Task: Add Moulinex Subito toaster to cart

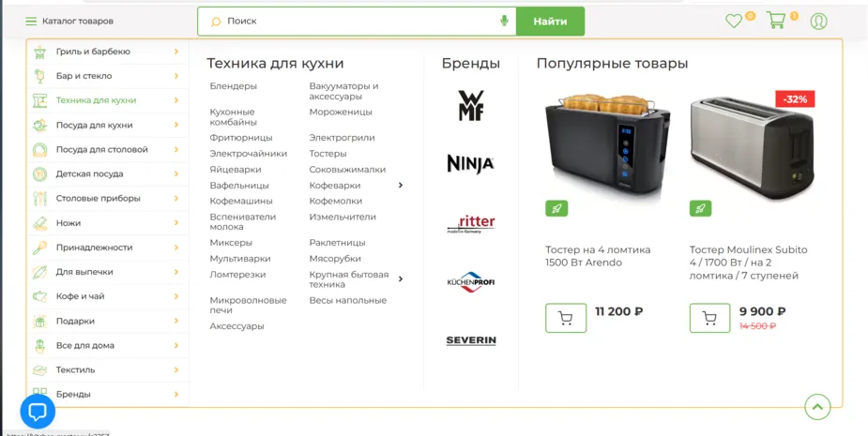Action: pyautogui.click(x=709, y=318)
